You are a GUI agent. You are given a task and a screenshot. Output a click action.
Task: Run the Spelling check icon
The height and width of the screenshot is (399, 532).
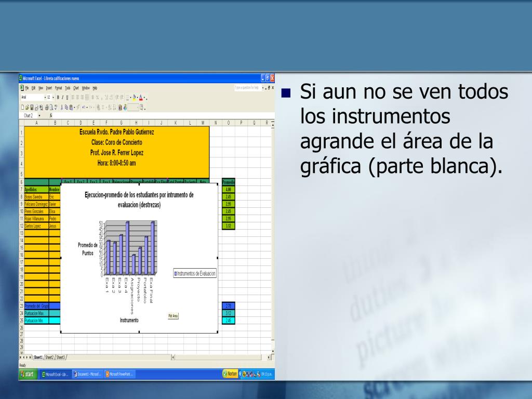pos(56,107)
